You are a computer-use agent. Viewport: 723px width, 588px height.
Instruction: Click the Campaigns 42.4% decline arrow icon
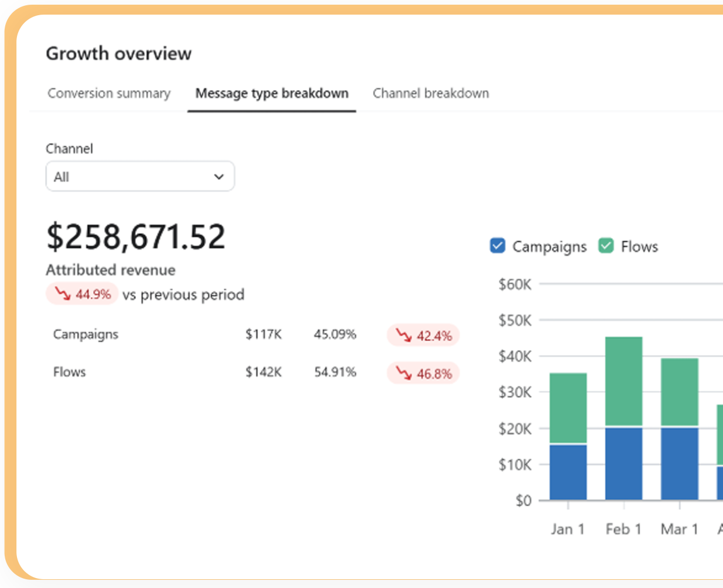point(403,335)
